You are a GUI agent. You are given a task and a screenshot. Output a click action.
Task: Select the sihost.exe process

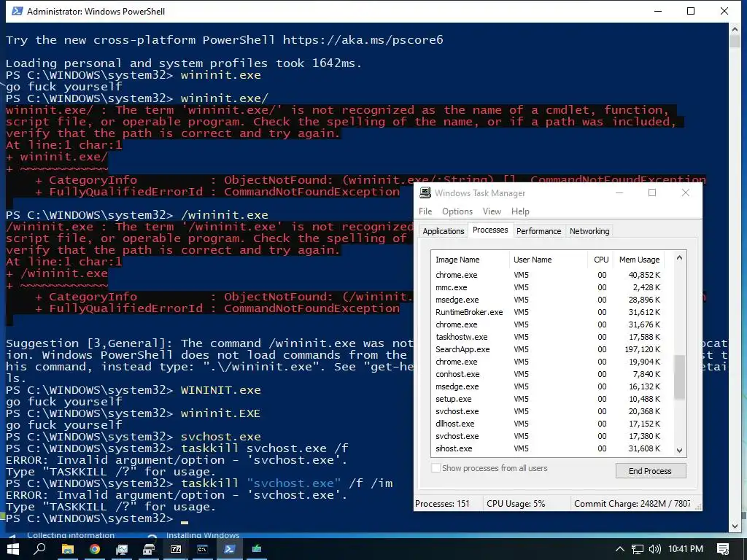pos(551,448)
